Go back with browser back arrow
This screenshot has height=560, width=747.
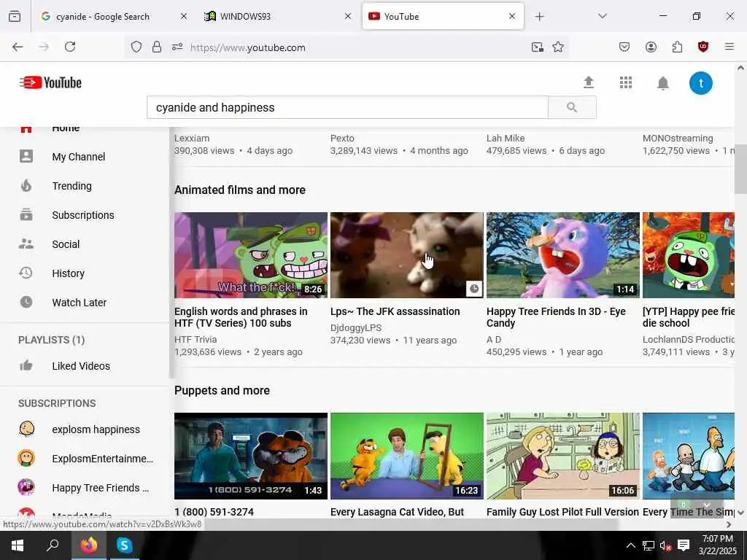(x=18, y=47)
